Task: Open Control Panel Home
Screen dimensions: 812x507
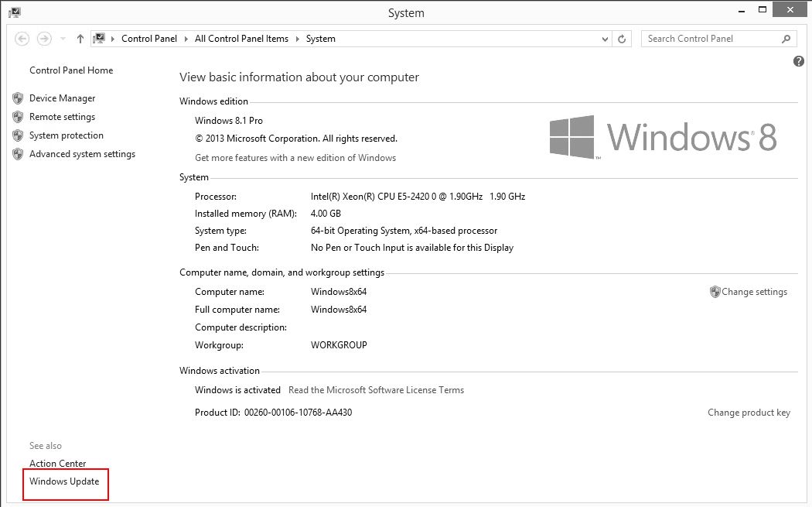Action: 71,70
